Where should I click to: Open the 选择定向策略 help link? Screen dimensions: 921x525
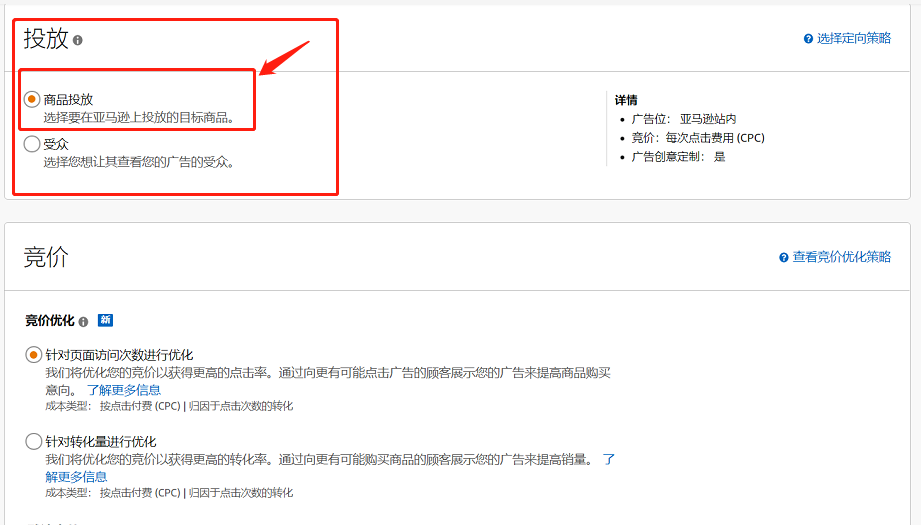pos(853,38)
